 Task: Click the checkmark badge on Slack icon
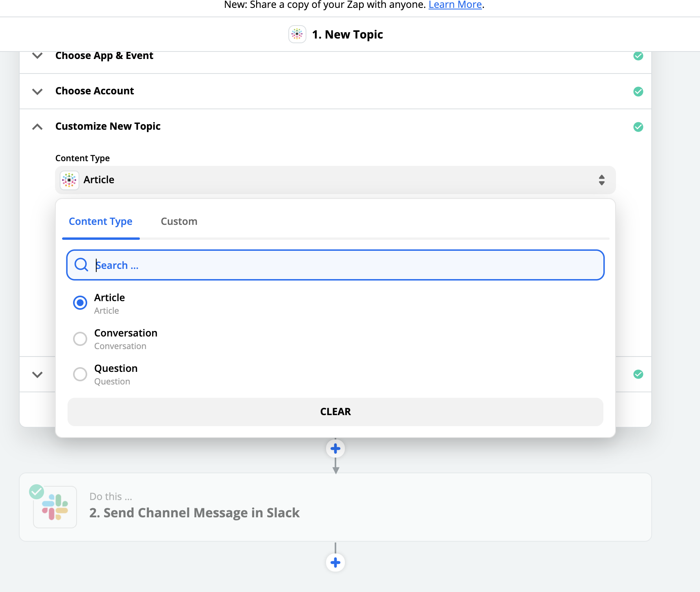37,492
